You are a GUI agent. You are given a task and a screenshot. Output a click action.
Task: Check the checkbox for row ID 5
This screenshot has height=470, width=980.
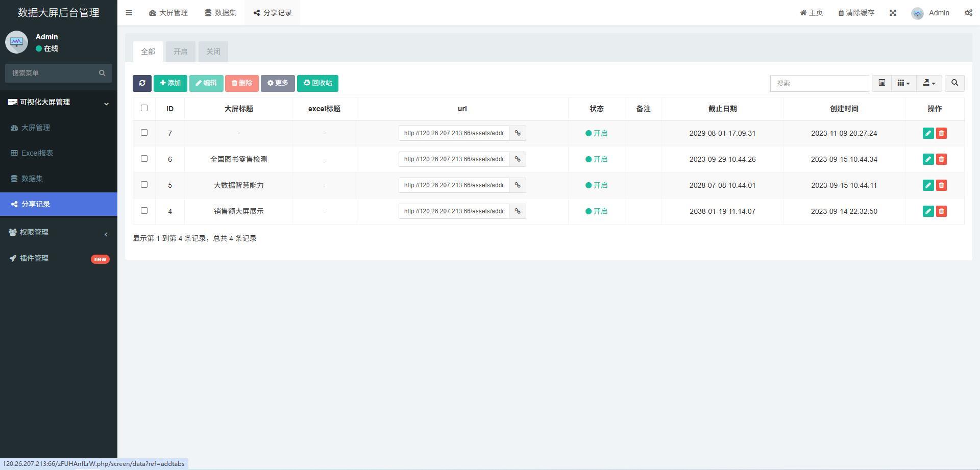144,185
